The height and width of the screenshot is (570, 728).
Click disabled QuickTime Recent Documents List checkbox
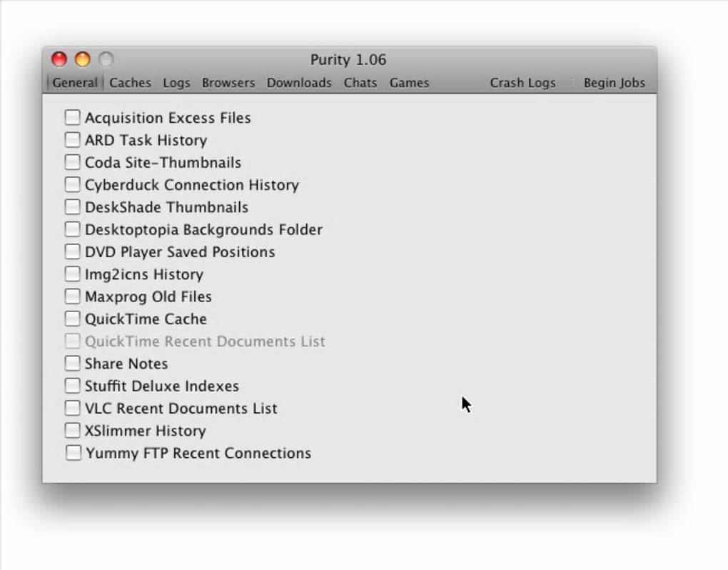[72, 341]
